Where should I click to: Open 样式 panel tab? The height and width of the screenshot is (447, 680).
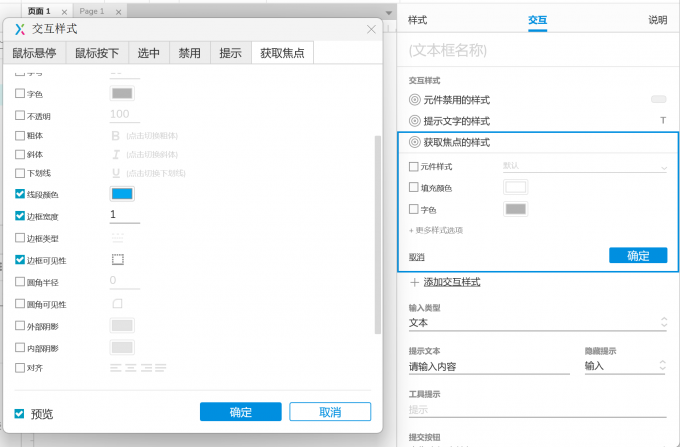pyautogui.click(x=418, y=20)
